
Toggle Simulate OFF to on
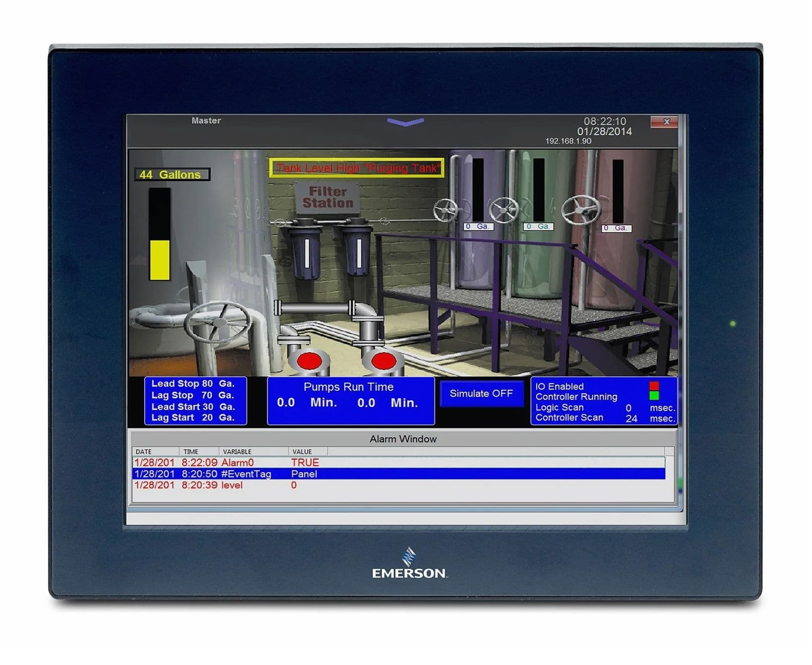pyautogui.click(x=481, y=393)
